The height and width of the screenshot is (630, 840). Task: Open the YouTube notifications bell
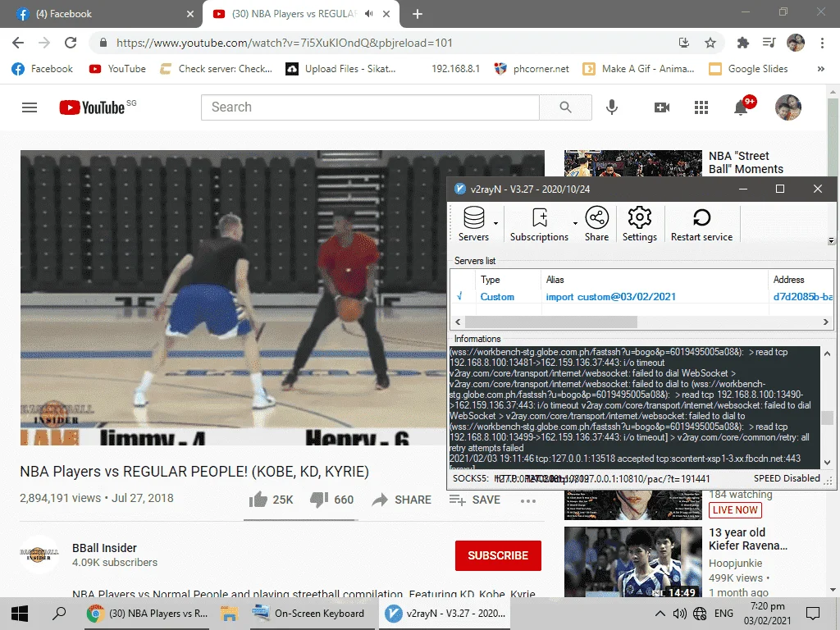pyautogui.click(x=742, y=107)
